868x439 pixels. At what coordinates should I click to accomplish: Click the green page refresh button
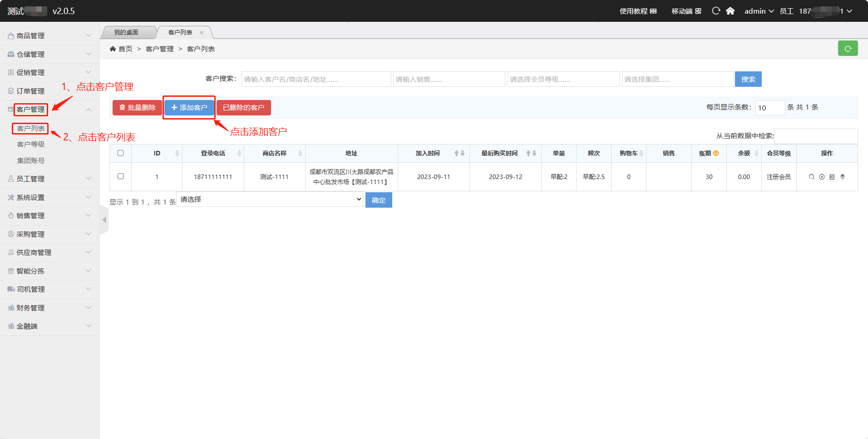tap(848, 49)
